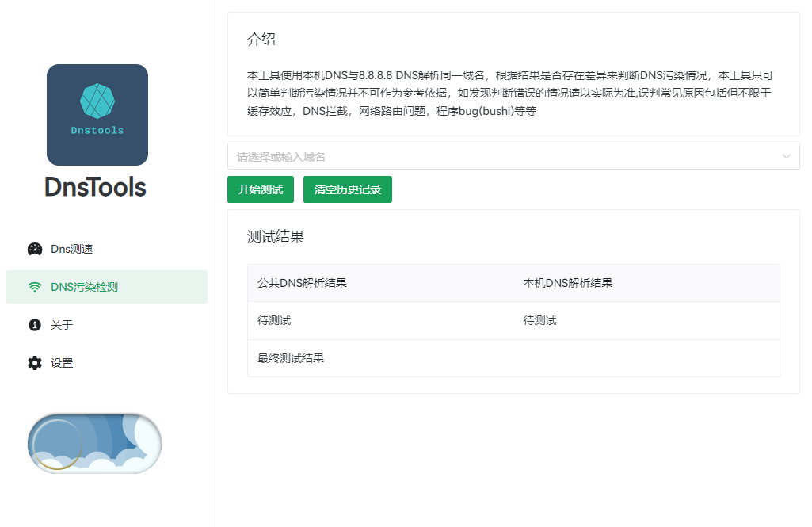This screenshot has width=812, height=527.
Task: Click the dropdown chevron on the domain selector
Action: pos(787,156)
